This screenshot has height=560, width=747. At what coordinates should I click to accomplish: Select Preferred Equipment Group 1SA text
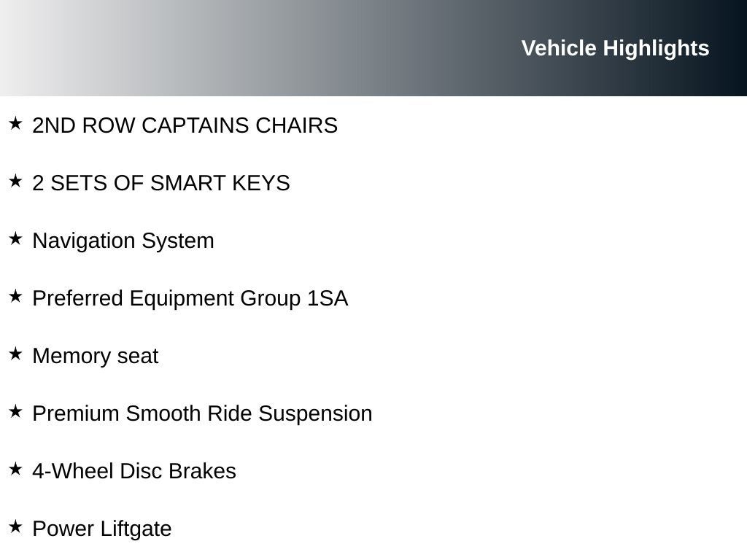[190, 298]
